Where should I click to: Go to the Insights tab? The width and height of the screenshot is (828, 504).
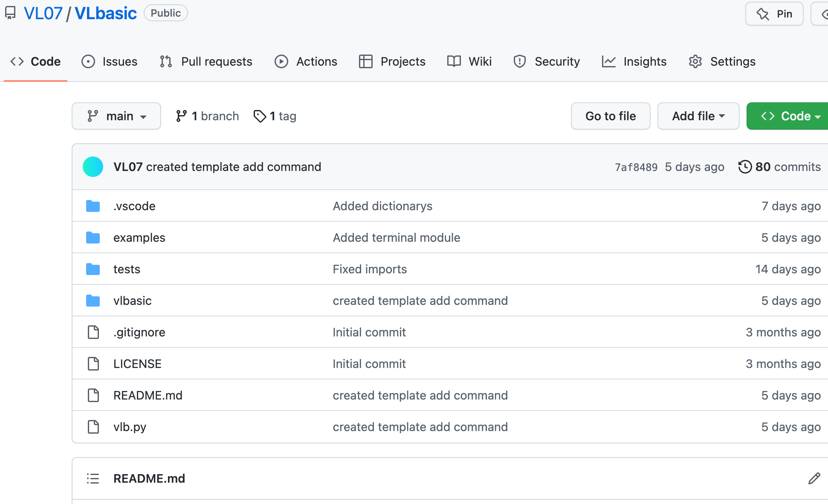tap(634, 61)
